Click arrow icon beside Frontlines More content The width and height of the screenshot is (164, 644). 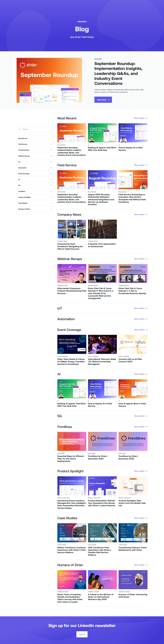pyautogui.click(x=147, y=427)
